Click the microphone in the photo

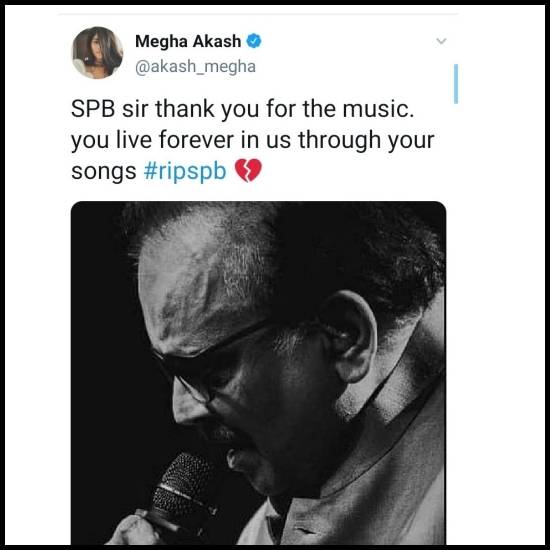[180, 490]
